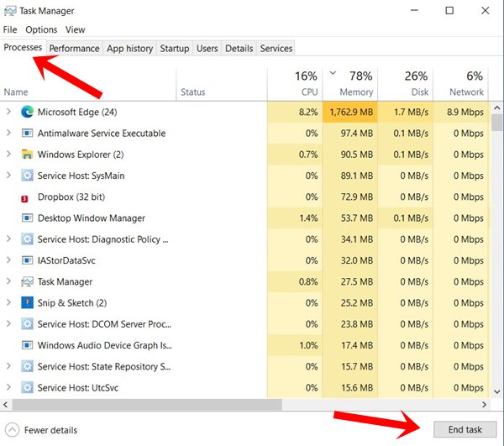Open the Services tab

[276, 48]
